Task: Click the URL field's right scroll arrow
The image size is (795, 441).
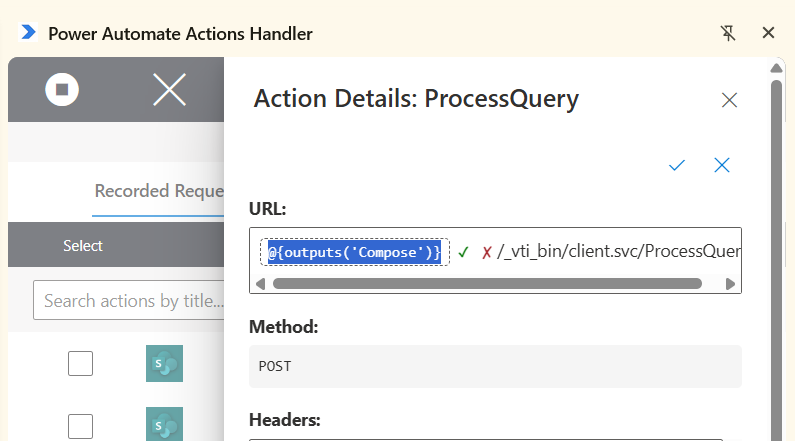Action: pos(730,284)
